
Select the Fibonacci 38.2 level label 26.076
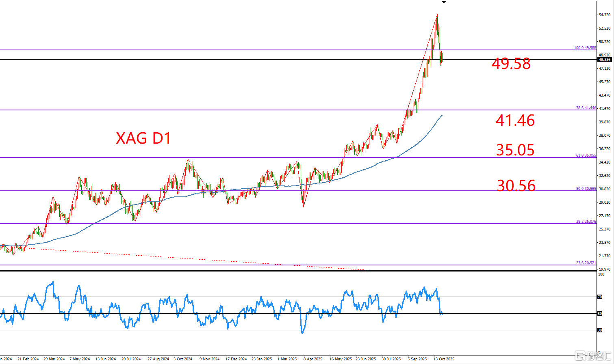586,222
